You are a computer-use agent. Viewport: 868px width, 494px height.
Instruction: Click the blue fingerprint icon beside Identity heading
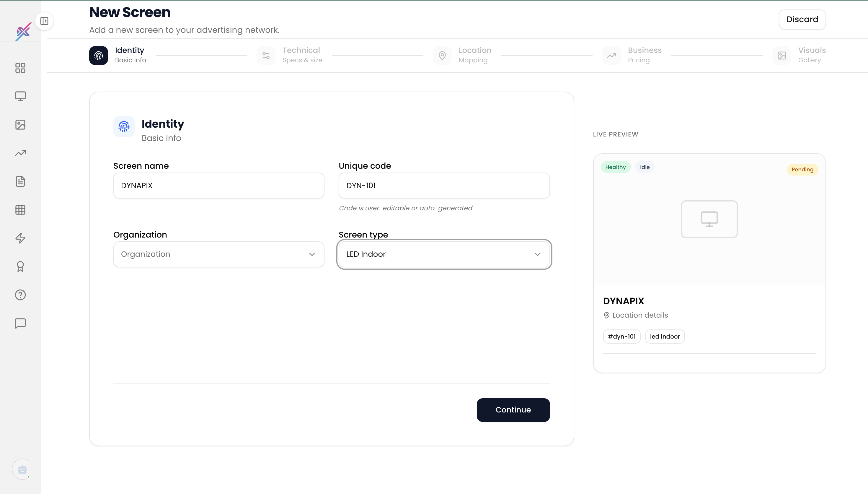124,126
